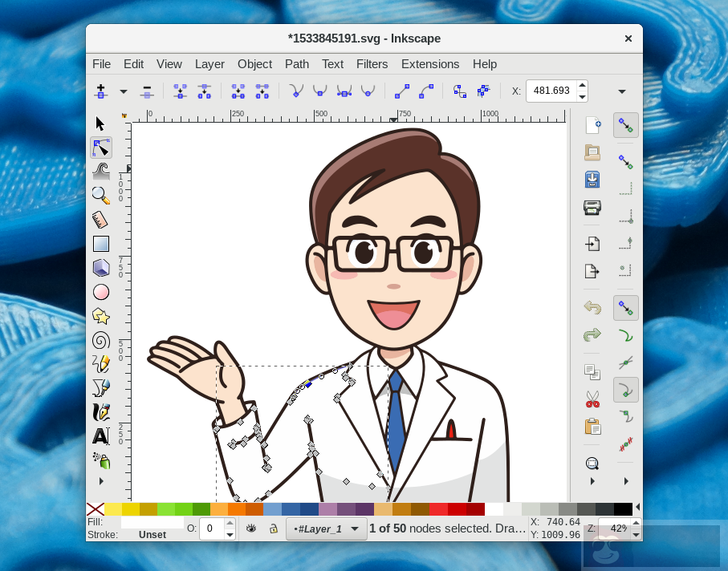Viewport: 728px width, 571px height.
Task: Click the Unset stroke indicator
Action: pyautogui.click(x=153, y=535)
